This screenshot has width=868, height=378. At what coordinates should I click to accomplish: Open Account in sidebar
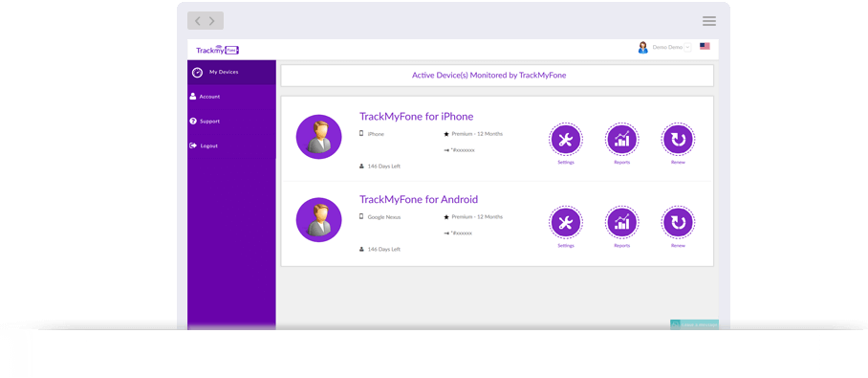[x=231, y=97]
